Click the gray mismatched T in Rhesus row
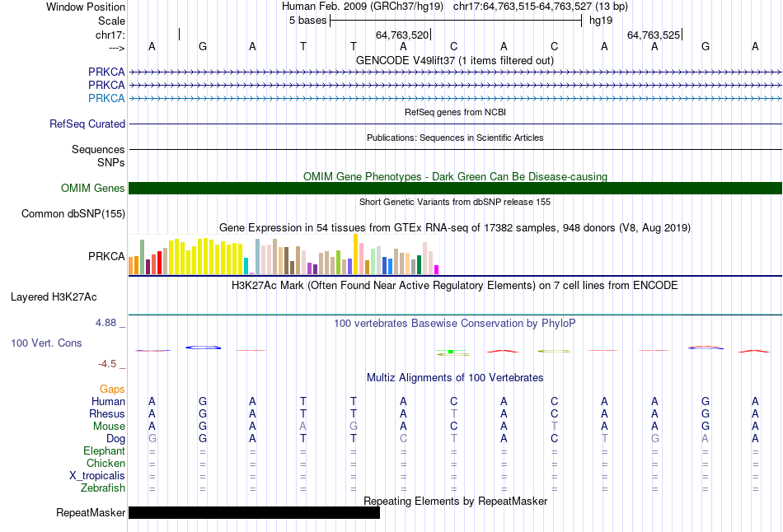The height and width of the screenshot is (532, 783). tap(453, 413)
